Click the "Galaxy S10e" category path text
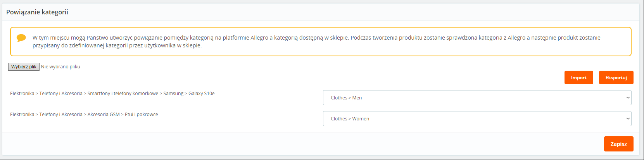The width and height of the screenshot is (644, 160). pos(202,94)
